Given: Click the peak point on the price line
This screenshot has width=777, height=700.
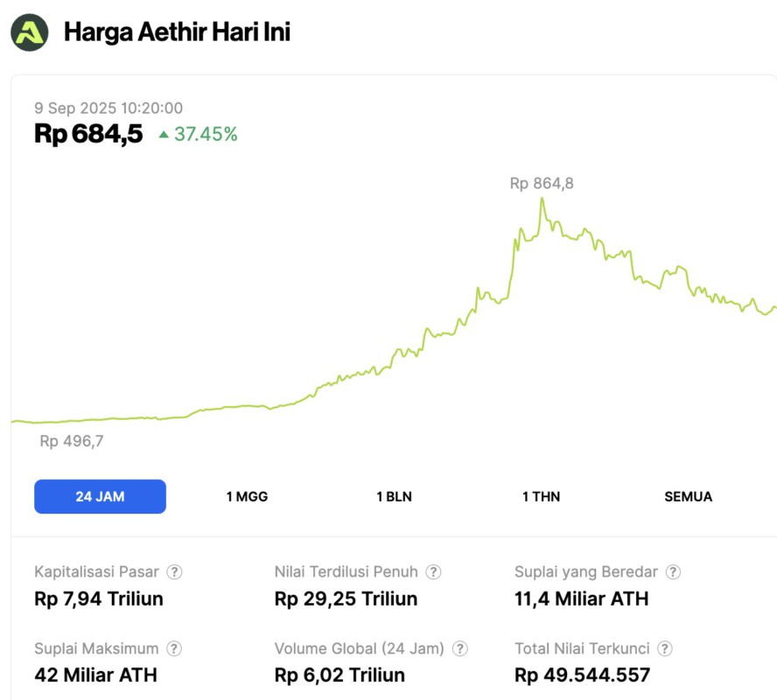Looking at the screenshot, I should tap(542, 199).
